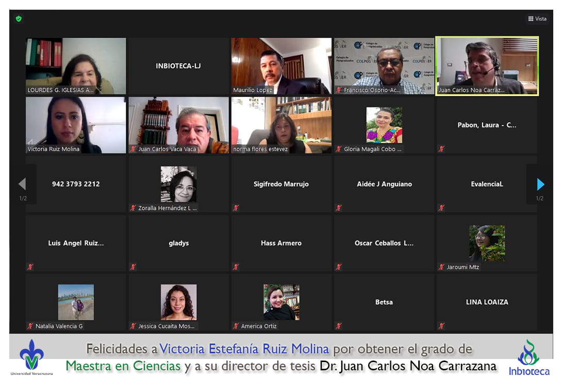
Task: Select America Ortiz's profile picture tile
Action: tap(281, 302)
